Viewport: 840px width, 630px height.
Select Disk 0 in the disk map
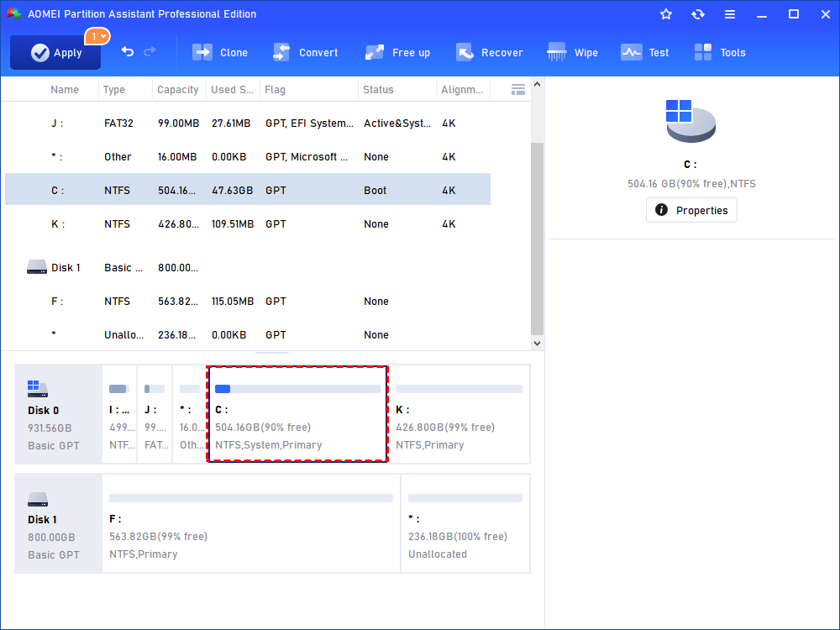click(x=59, y=414)
